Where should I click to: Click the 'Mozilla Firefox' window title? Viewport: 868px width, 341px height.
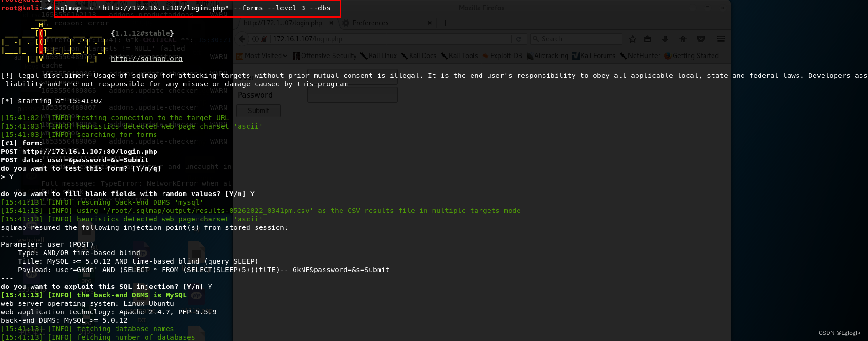(x=481, y=8)
